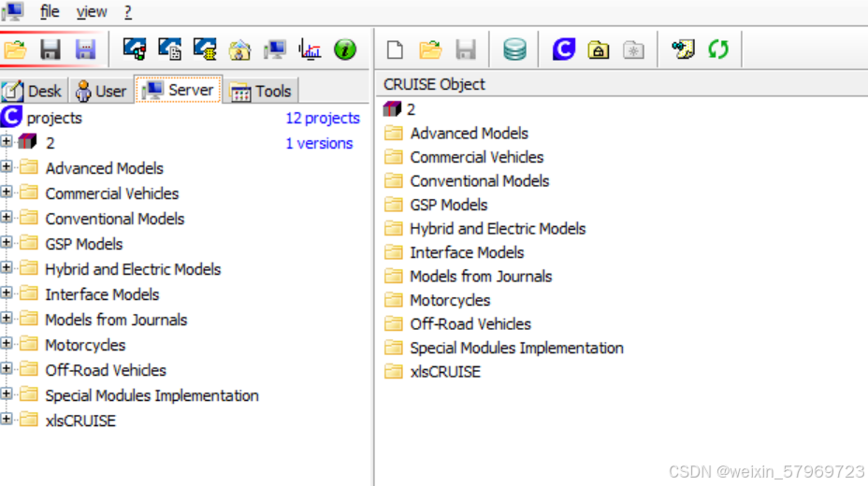The width and height of the screenshot is (868, 486).
Task: Expand Commercial Vehicles tree node
Action: pos(7,192)
